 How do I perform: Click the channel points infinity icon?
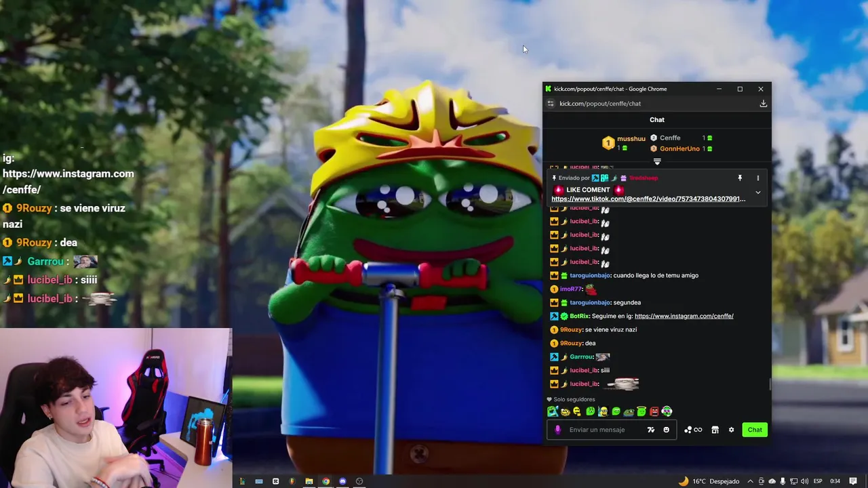(693, 430)
